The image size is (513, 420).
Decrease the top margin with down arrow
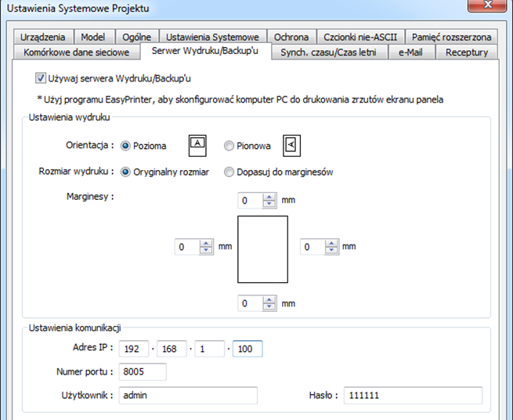(x=269, y=204)
